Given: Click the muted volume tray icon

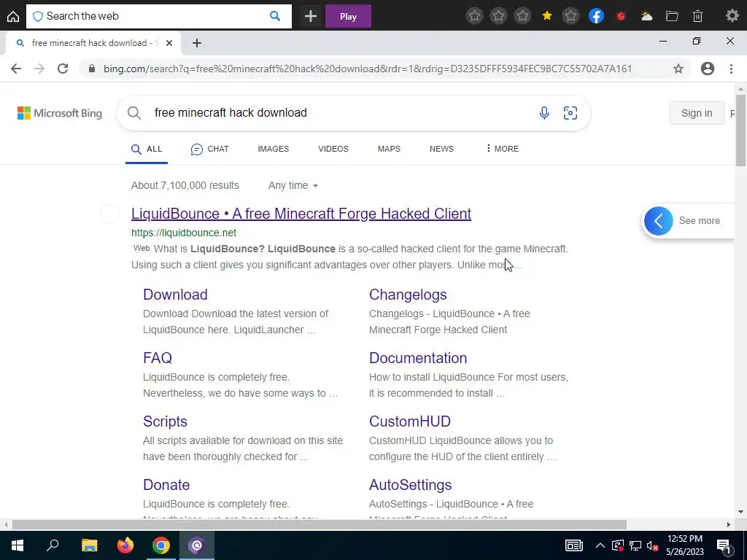Looking at the screenshot, I should point(653,545).
